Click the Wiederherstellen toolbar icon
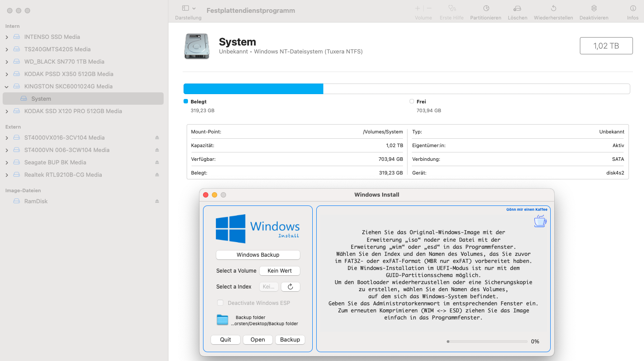The image size is (644, 361). point(553,8)
